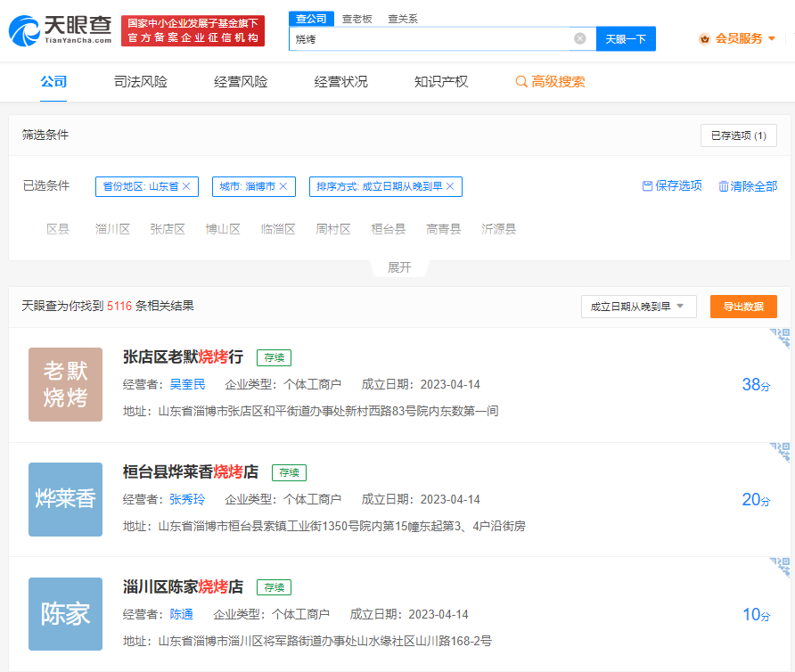Click the 5116 results count
The image size is (795, 672).
tap(119, 306)
